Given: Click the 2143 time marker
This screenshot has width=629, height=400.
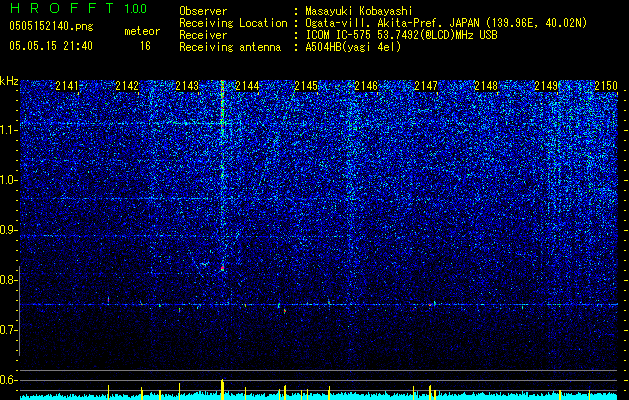Looking at the screenshot, I should coord(187,86).
